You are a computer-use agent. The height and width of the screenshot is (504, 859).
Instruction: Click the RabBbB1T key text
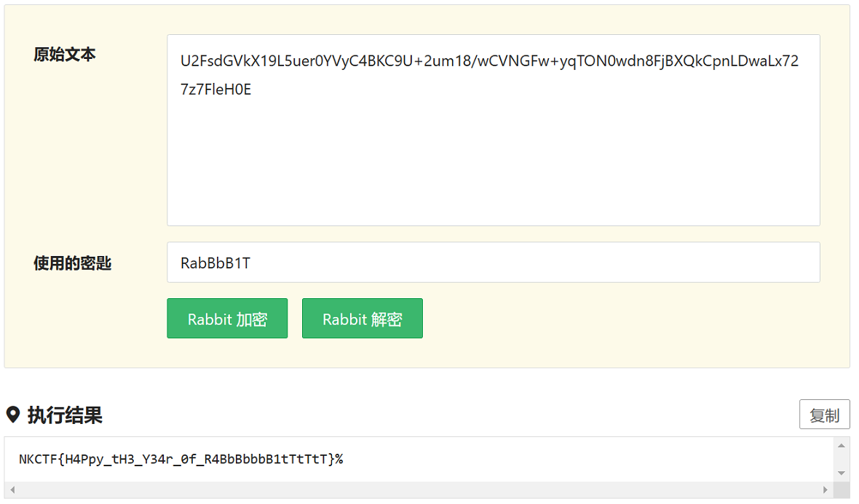(x=215, y=263)
